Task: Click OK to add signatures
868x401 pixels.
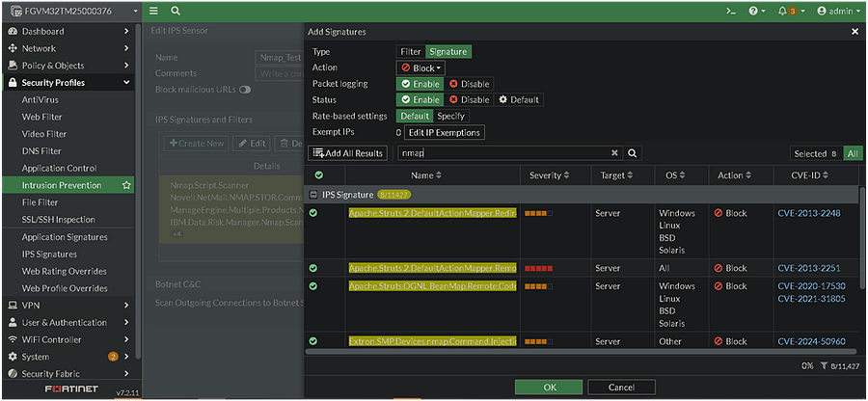Action: click(x=550, y=388)
